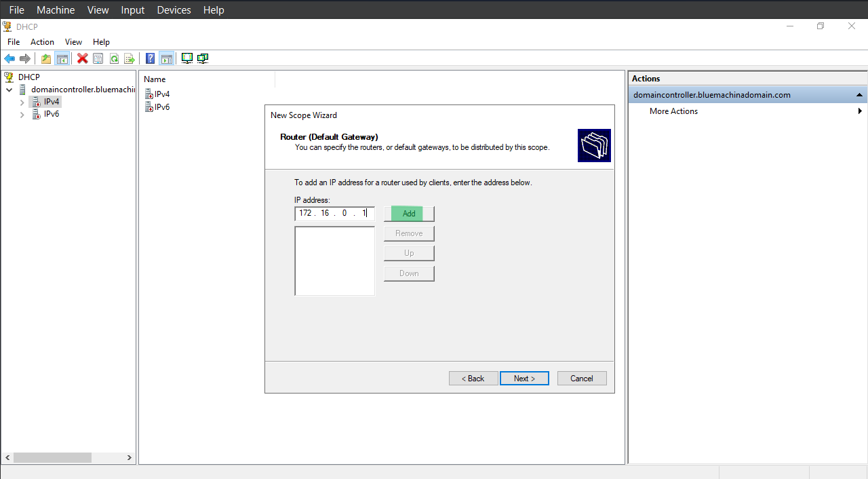Click the < Back wizard button
The height and width of the screenshot is (479, 868).
(x=473, y=379)
